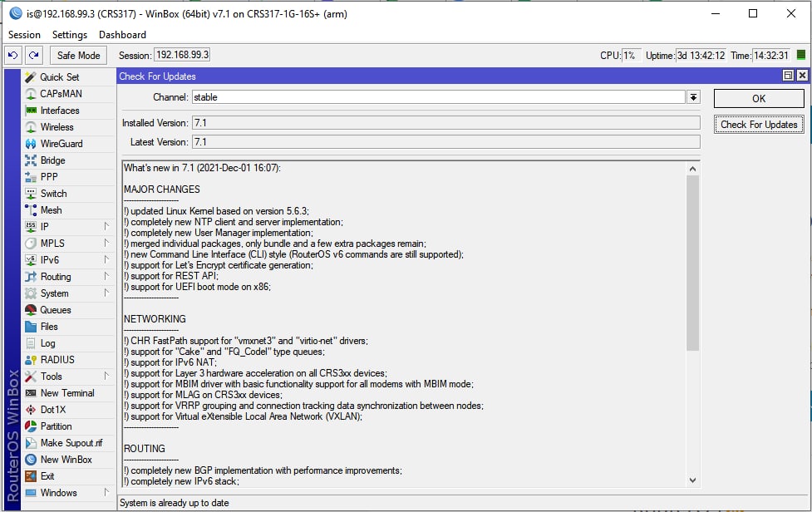Click the Check For Updates button
The image size is (812, 512).
point(759,124)
